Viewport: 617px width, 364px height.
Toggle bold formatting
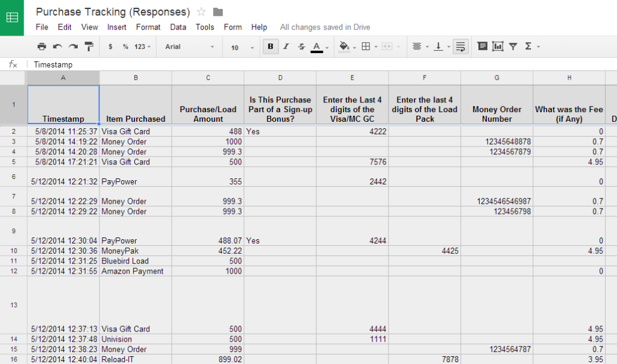pos(270,46)
